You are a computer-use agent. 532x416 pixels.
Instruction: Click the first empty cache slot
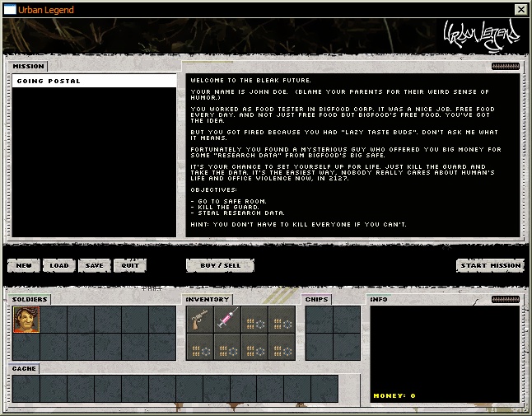(x=26, y=389)
